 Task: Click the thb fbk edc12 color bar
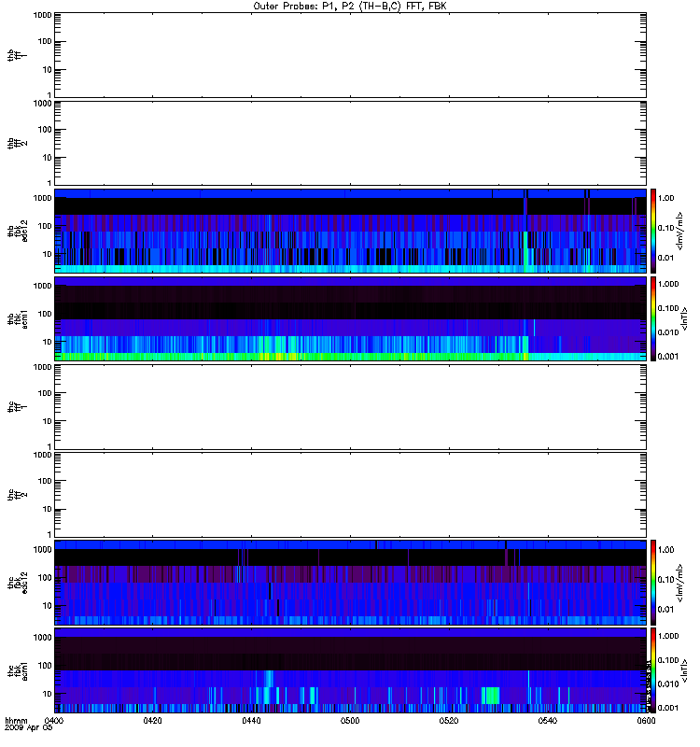click(653, 231)
